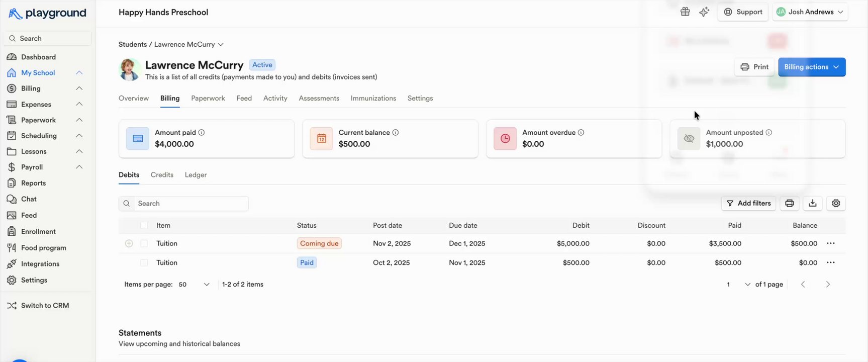Open the three-dot menu for Coming due tuition

pyautogui.click(x=831, y=243)
